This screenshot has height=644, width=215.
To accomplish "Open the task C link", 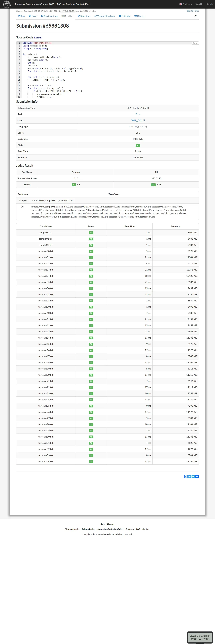I will [138, 114].
